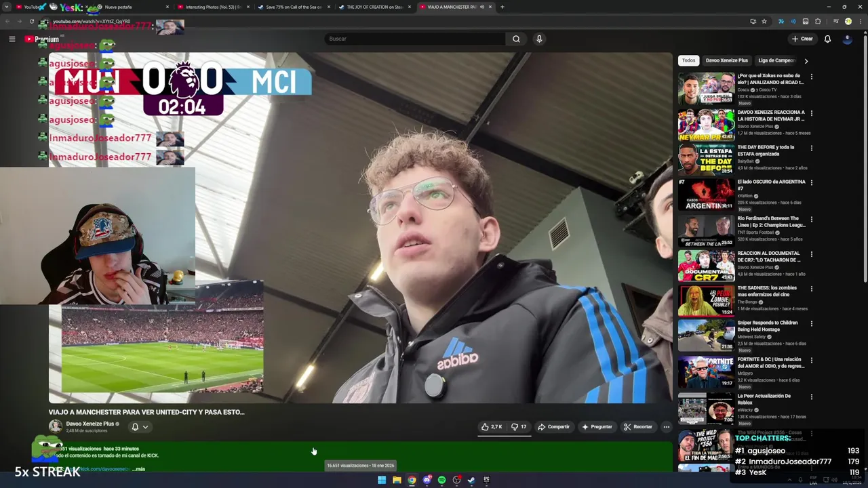
Task: Click the Compartir share arrow button
Action: (553, 427)
